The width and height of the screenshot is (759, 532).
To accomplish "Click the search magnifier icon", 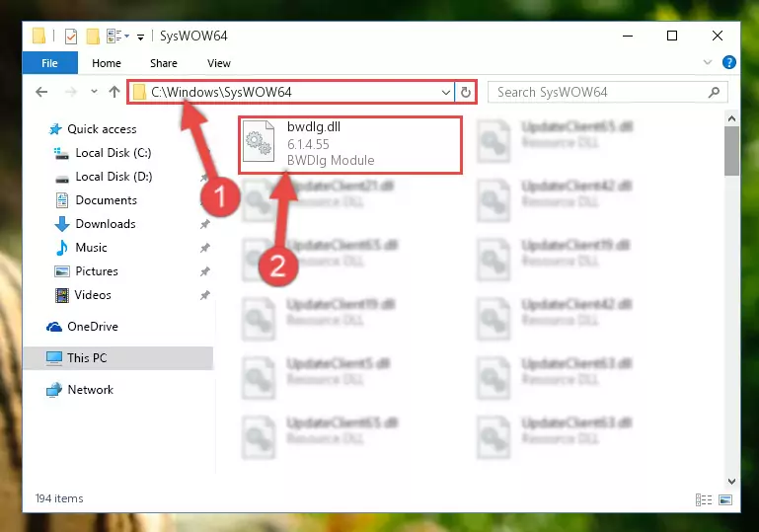I will pos(714,92).
